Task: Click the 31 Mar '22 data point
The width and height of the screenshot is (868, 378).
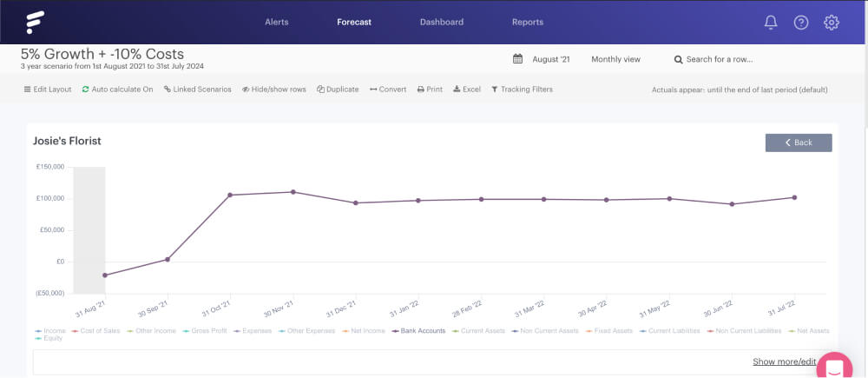Action: (543, 199)
